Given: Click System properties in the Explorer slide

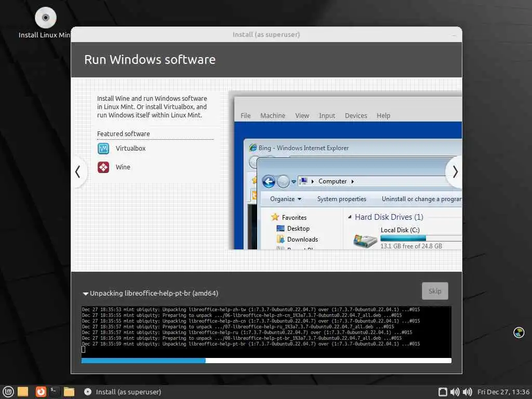Looking at the screenshot, I should pos(342,199).
